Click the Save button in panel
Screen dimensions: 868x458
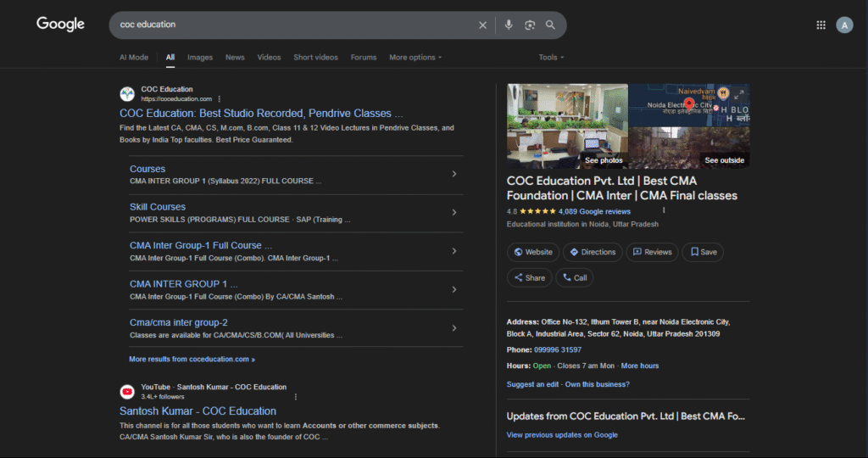click(704, 252)
